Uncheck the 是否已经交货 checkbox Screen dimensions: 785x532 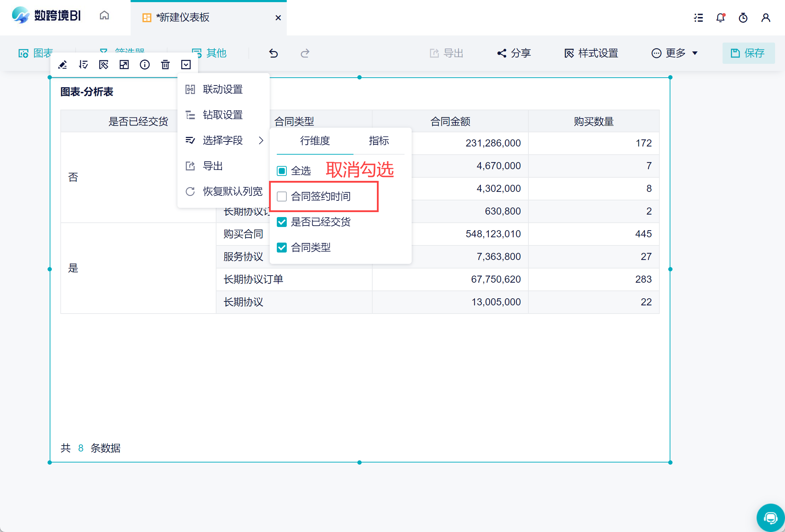[282, 222]
